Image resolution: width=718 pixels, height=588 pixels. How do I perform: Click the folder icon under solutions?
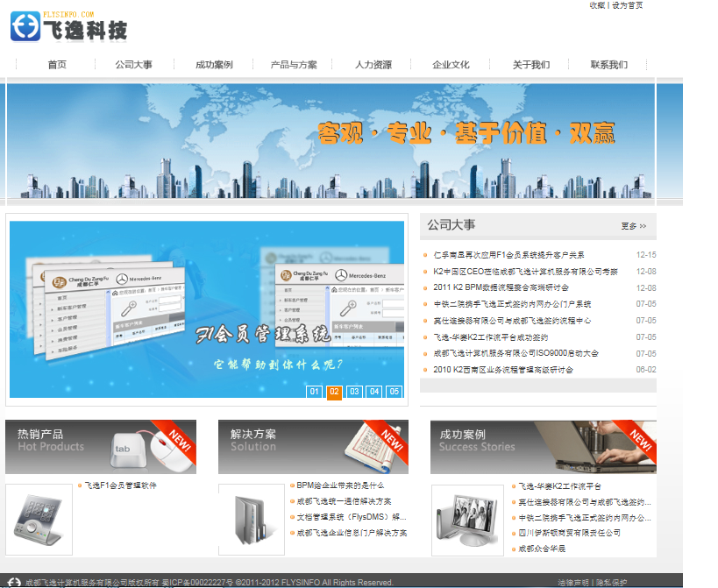coord(251,519)
